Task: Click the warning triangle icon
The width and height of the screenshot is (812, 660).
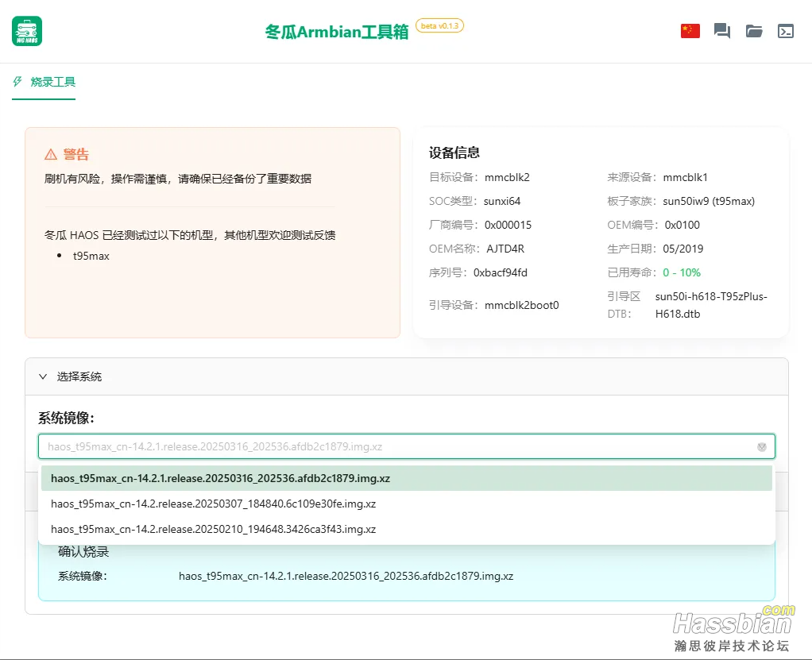Action: pyautogui.click(x=51, y=154)
